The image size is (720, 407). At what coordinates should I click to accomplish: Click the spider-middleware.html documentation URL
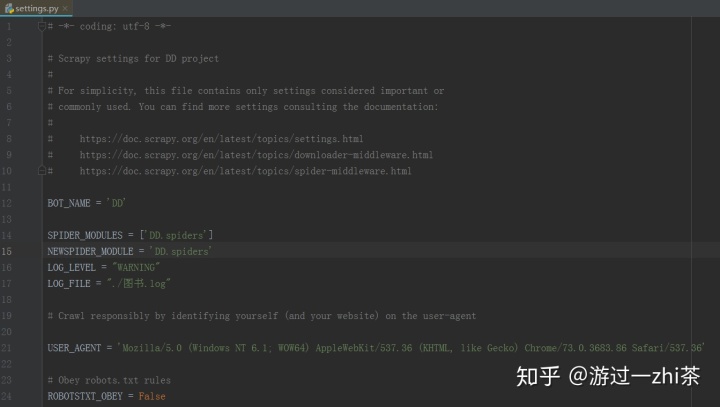(246, 171)
